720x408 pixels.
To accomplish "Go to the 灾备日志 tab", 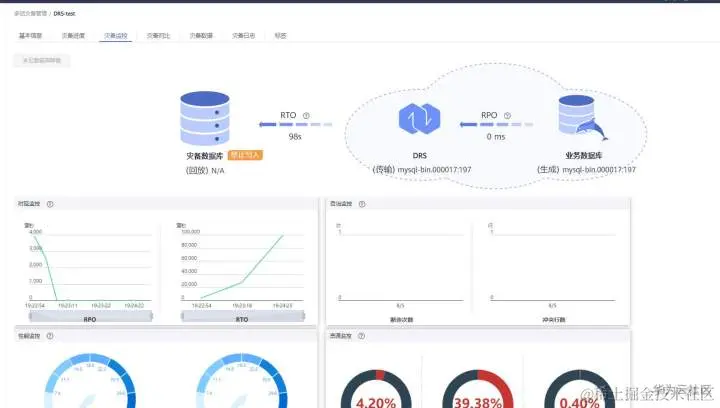I will click(243, 35).
